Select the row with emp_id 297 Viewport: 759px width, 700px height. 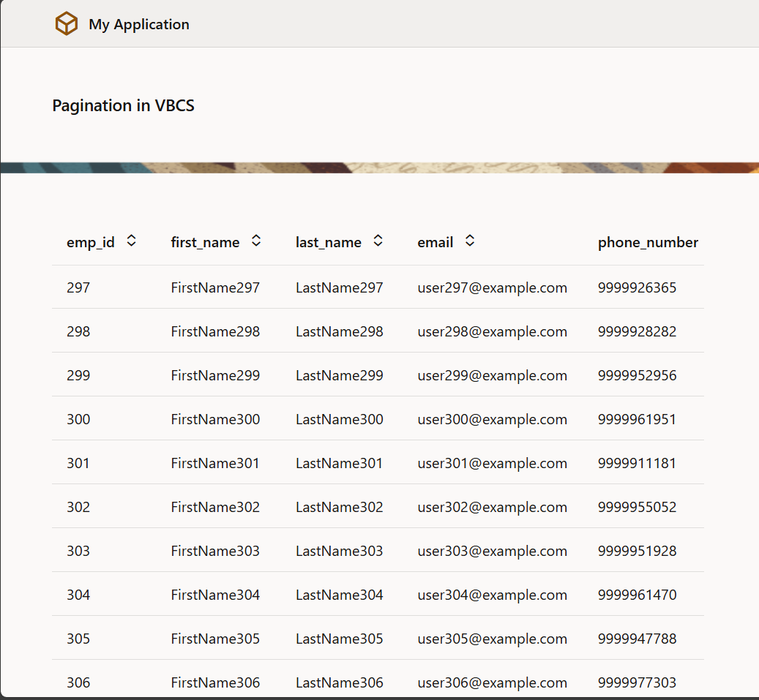tap(78, 287)
